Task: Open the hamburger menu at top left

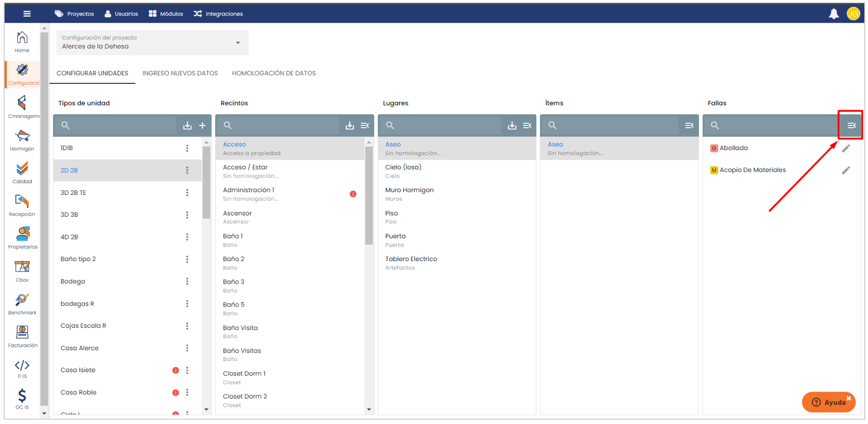Action: click(x=27, y=14)
